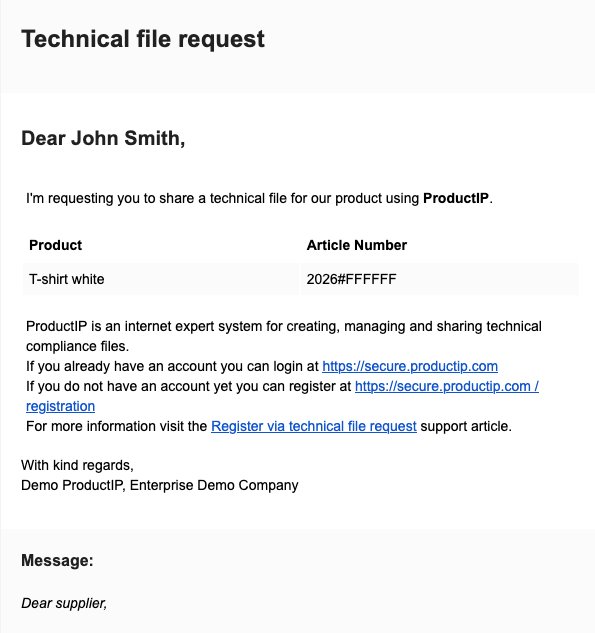Click the 'Dear John Smith,' greeting

[x=103, y=138]
